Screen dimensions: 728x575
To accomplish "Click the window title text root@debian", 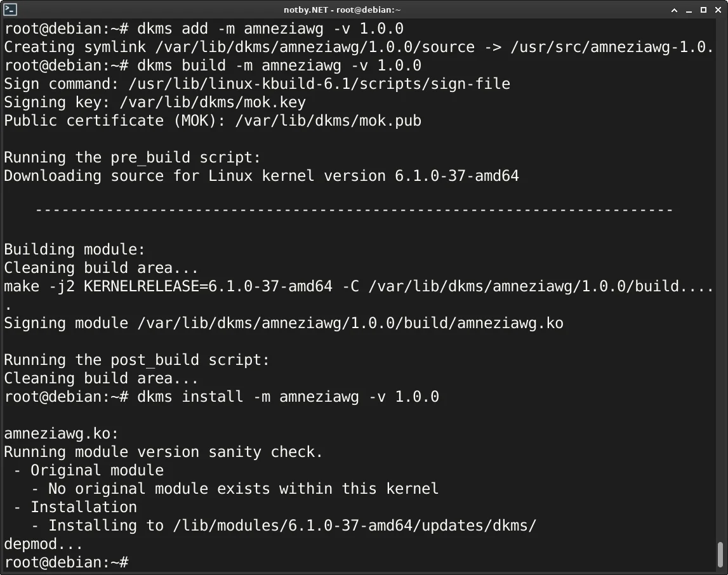I will (x=369, y=10).
